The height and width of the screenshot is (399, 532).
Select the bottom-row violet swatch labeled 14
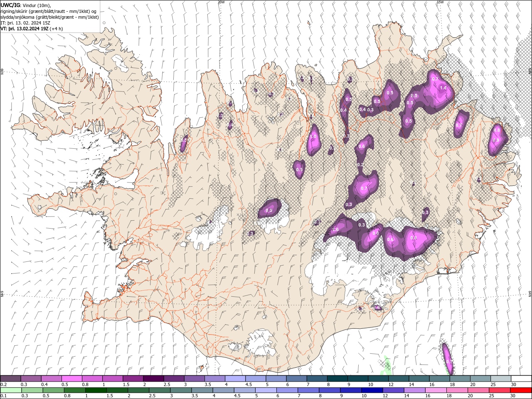click(414, 390)
